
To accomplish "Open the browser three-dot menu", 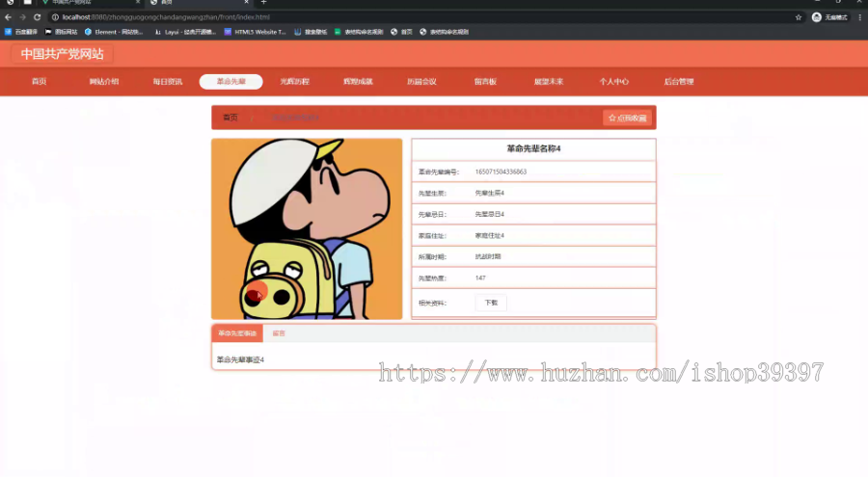I will (x=859, y=17).
